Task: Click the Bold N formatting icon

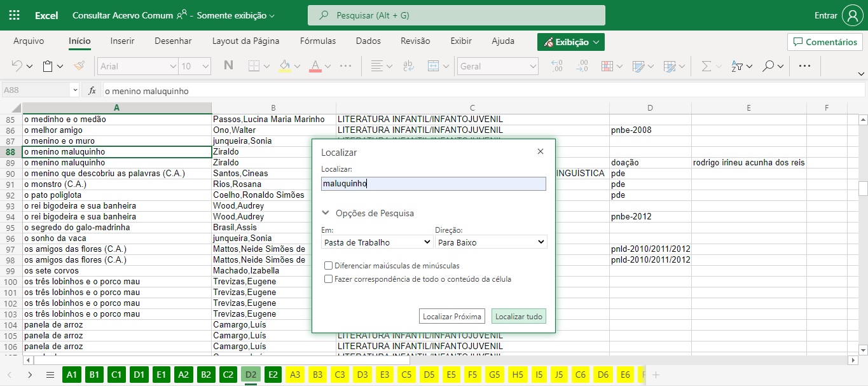Action: (x=228, y=66)
